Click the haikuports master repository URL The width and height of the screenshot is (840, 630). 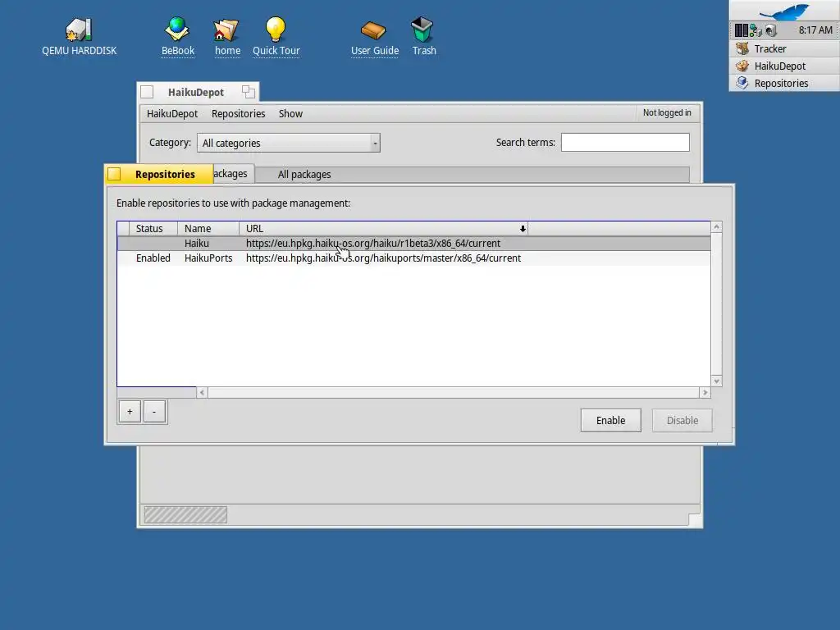click(383, 258)
